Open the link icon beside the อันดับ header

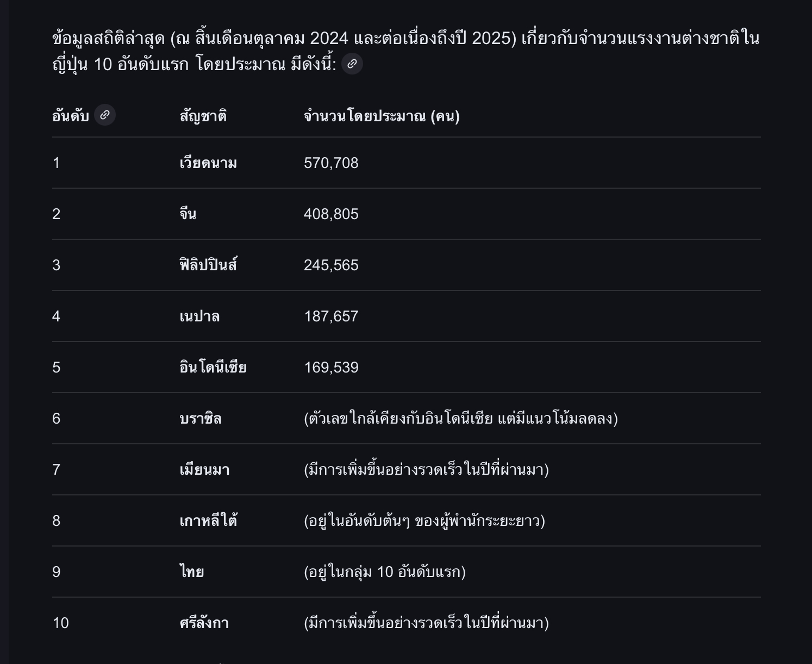(105, 115)
